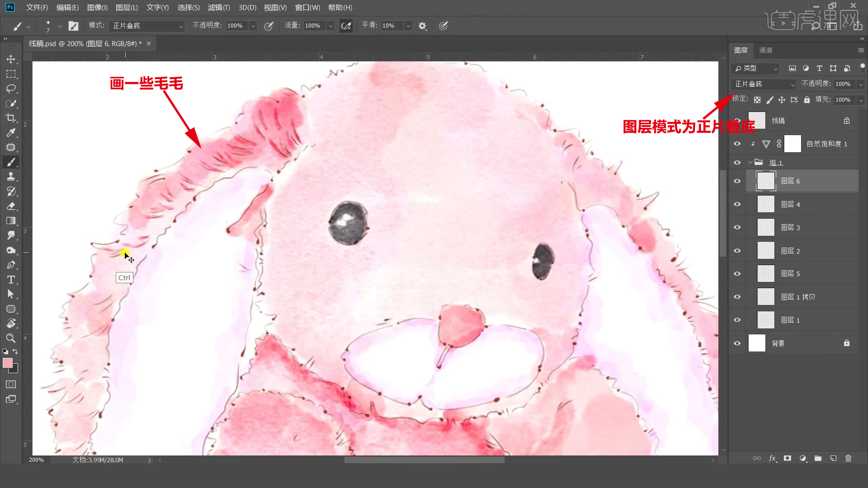
Task: Swap foreground and background colors
Action: (15, 352)
